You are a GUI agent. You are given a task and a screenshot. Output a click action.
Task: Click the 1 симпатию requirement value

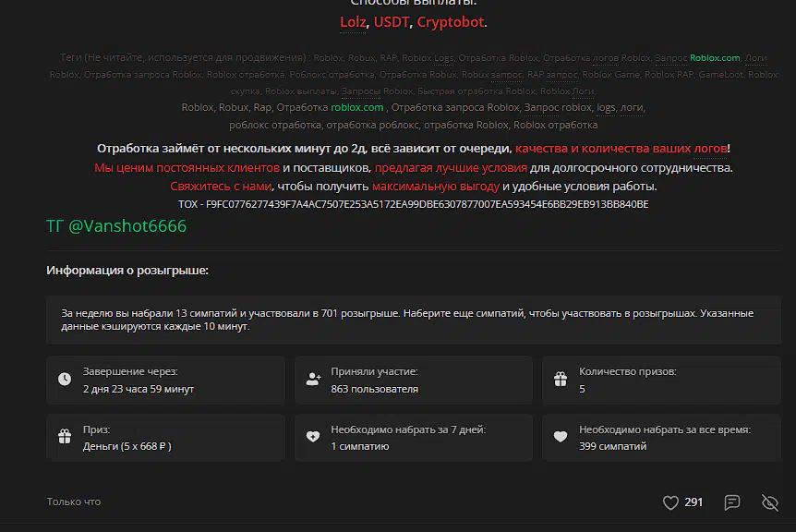(360, 446)
